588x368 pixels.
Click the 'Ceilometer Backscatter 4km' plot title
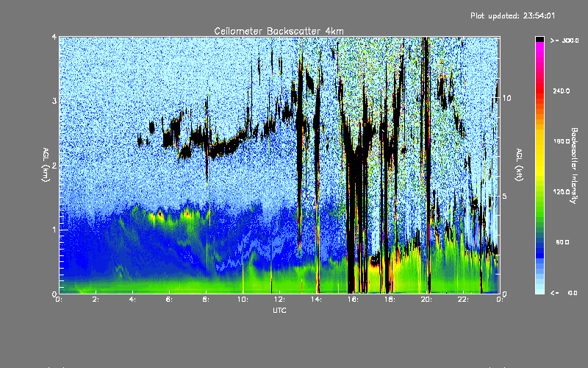tap(279, 31)
